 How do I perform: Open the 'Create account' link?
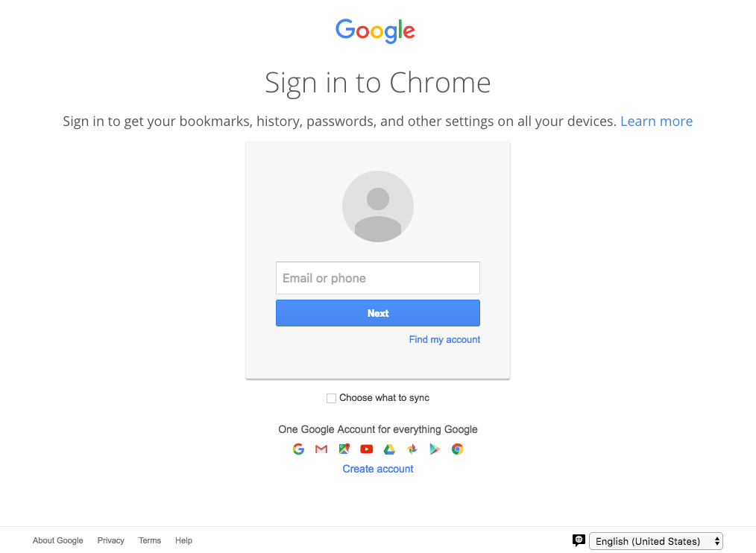(378, 469)
